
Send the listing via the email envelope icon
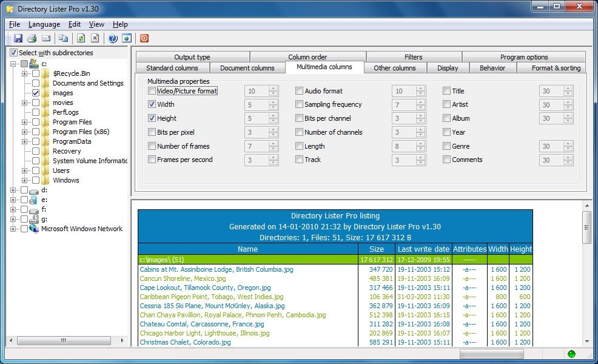tap(46, 38)
